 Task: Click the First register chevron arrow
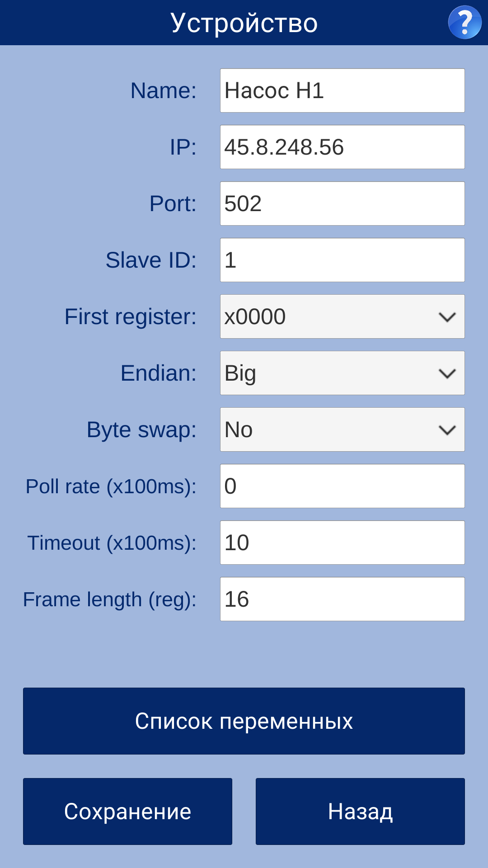[447, 317]
